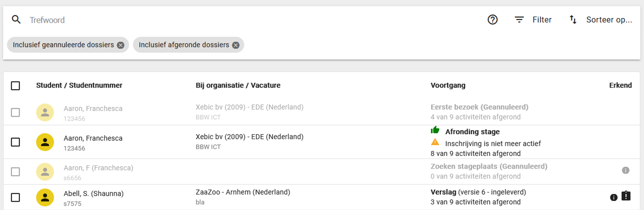Viewport: 644px width, 210px height.
Task: Click the black info icon for Abell
Action: [614, 197]
